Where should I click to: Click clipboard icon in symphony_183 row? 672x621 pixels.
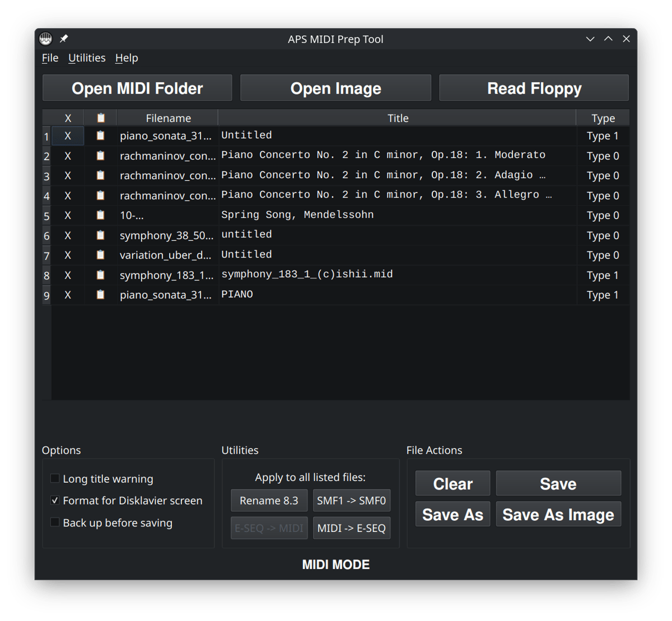[100, 275]
